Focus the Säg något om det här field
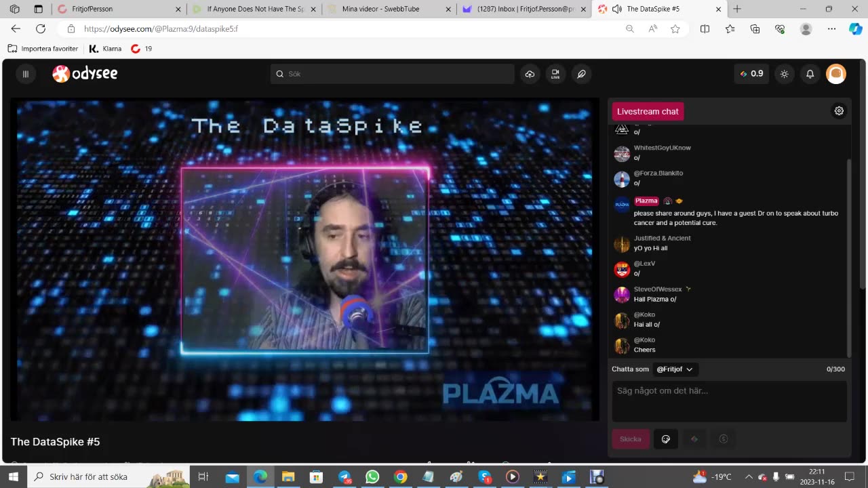This screenshot has height=488, width=868. 729,401
